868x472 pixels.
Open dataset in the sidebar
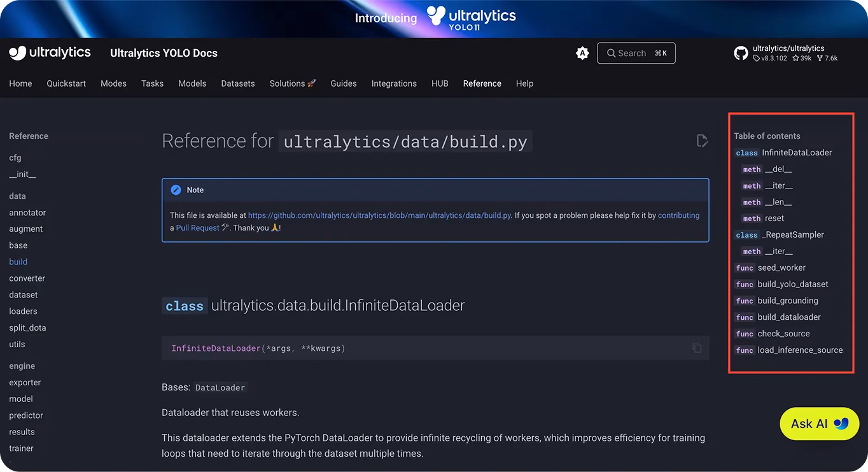(24, 296)
